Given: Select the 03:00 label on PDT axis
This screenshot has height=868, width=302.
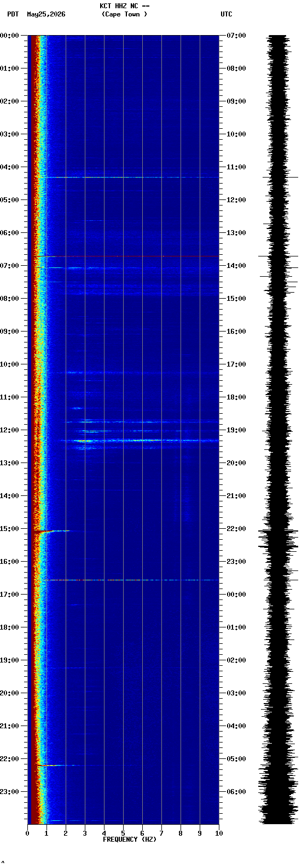Looking at the screenshot, I should (x=10, y=134).
